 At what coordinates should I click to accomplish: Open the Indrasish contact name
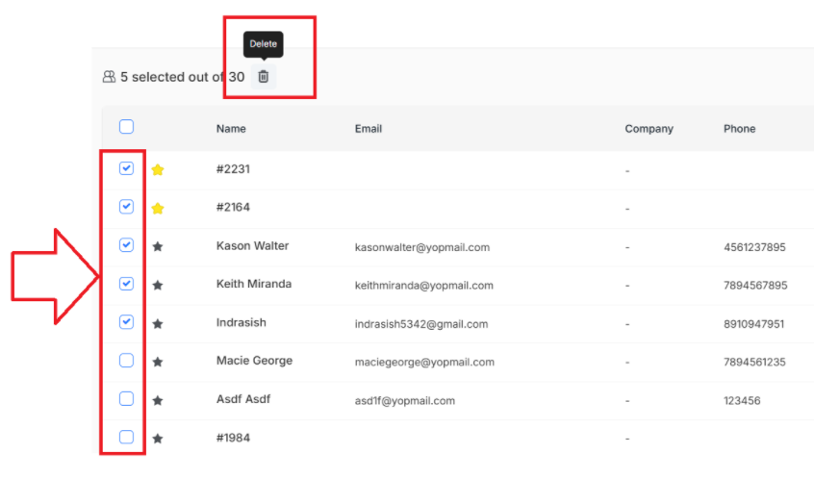241,322
